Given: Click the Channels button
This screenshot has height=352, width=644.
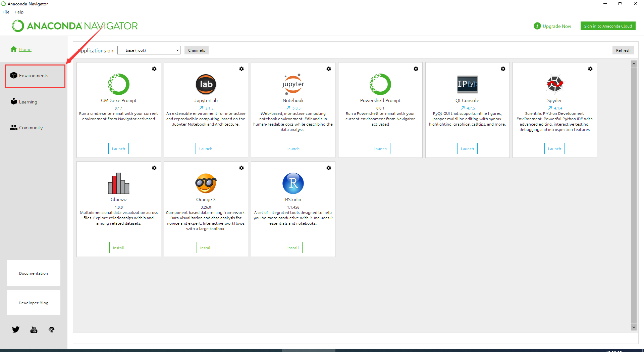Looking at the screenshot, I should click(x=197, y=50).
